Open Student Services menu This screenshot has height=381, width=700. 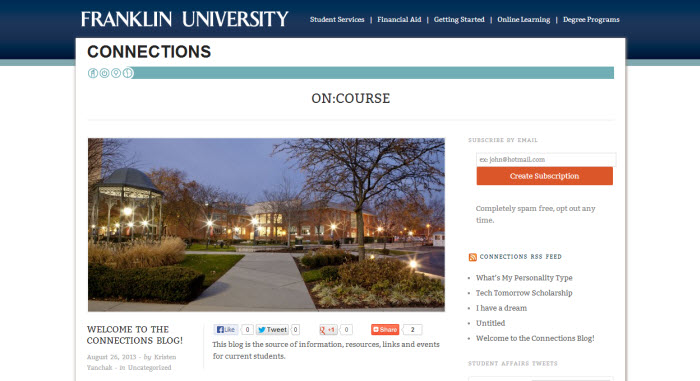pyautogui.click(x=337, y=19)
